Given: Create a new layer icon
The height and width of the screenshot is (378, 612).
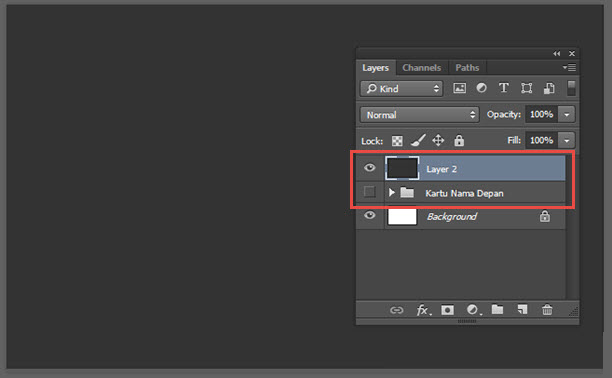Looking at the screenshot, I should [x=522, y=310].
